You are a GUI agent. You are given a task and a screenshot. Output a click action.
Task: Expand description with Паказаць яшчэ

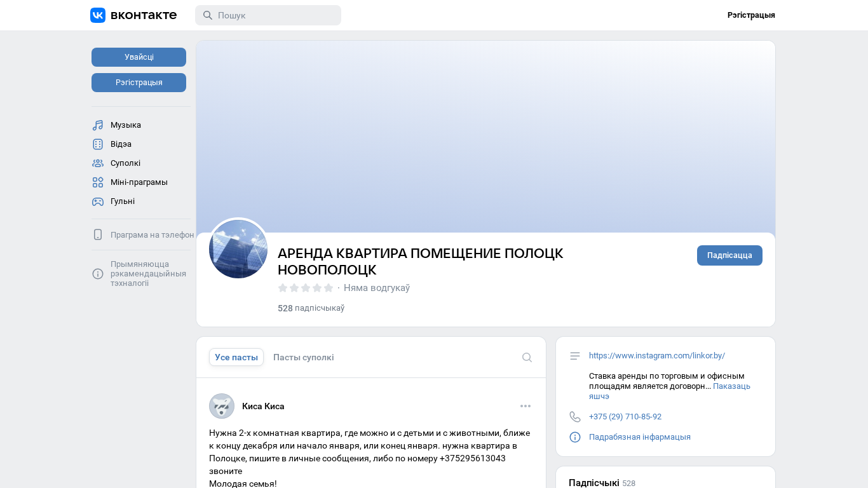point(731,386)
